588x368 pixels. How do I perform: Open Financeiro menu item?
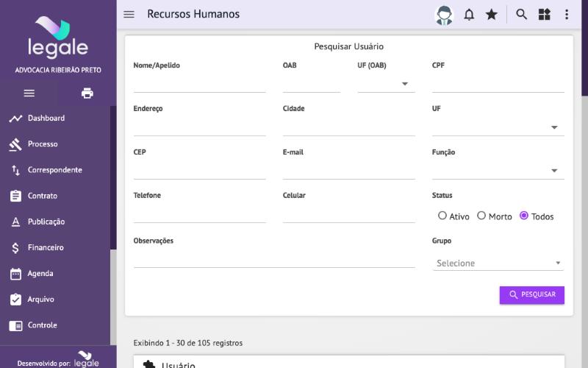pyautogui.click(x=46, y=247)
